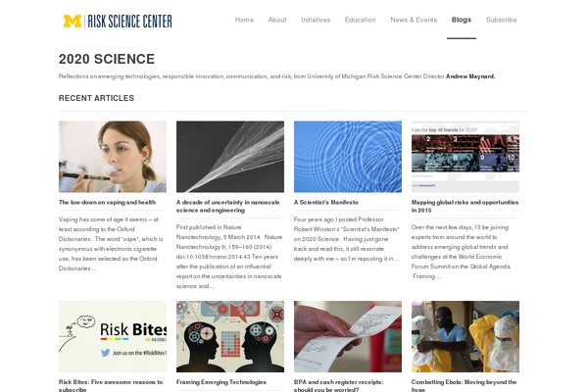Open 'A Scientist's Manifesto' article title
The width and height of the screenshot is (588, 392).
coord(326,203)
